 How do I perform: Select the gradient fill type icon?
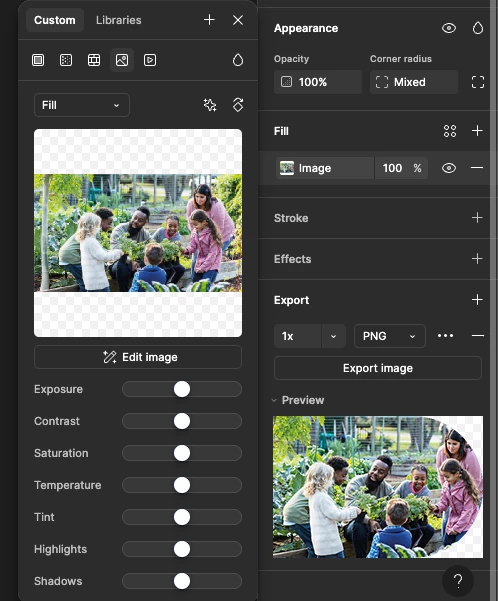pos(66,60)
